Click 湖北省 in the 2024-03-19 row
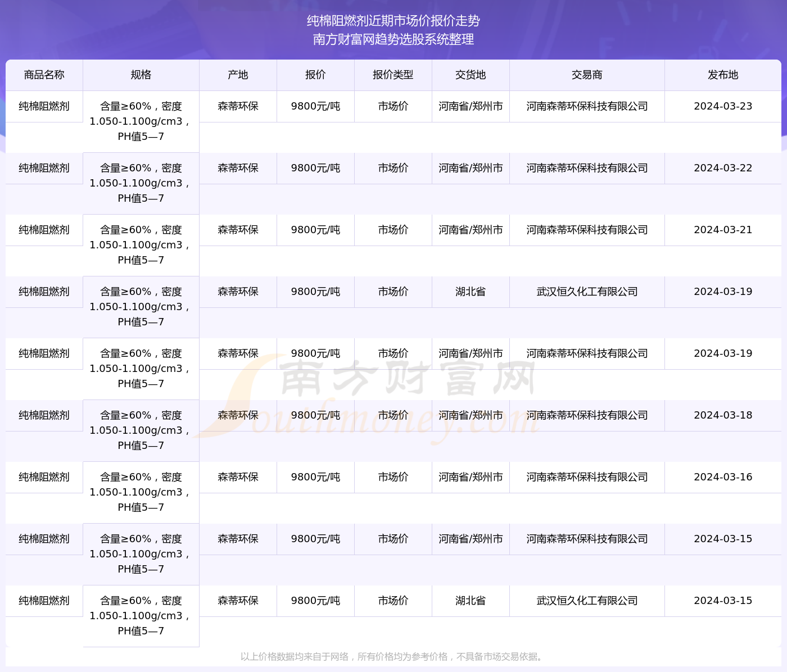 pyautogui.click(x=471, y=292)
